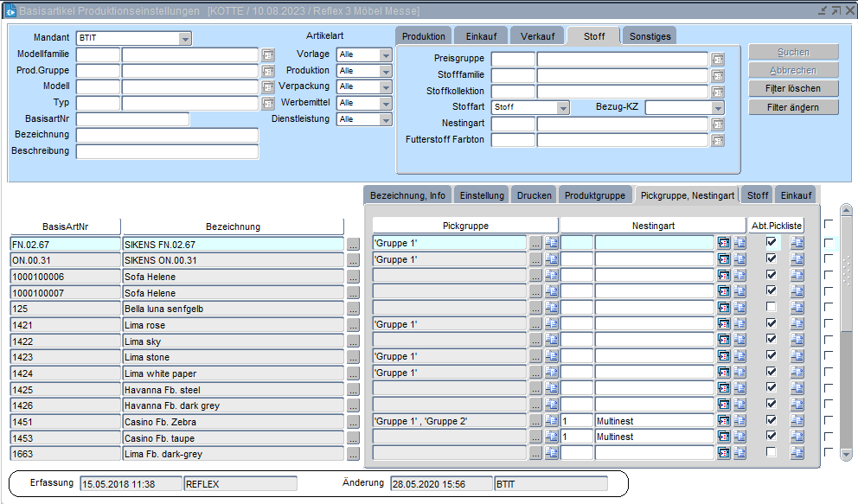The image size is (858, 504).
Task: Switch to the Einkauf filter tab
Action: [x=481, y=36]
